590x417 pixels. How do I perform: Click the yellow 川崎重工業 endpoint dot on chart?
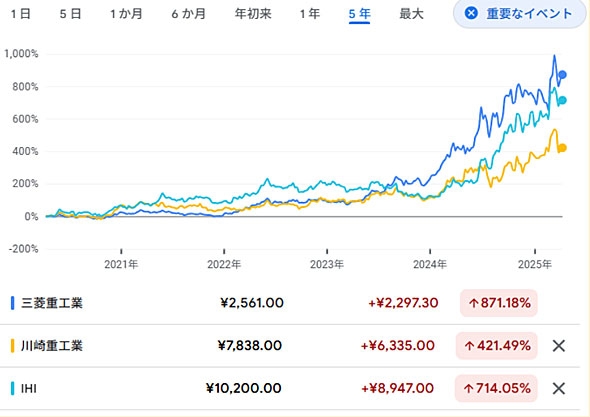pos(562,148)
